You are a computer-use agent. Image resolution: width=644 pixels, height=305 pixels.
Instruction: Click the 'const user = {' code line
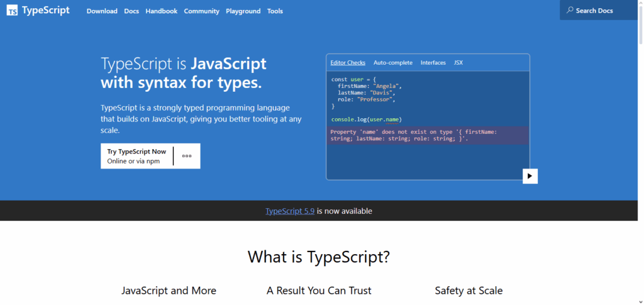tap(353, 79)
